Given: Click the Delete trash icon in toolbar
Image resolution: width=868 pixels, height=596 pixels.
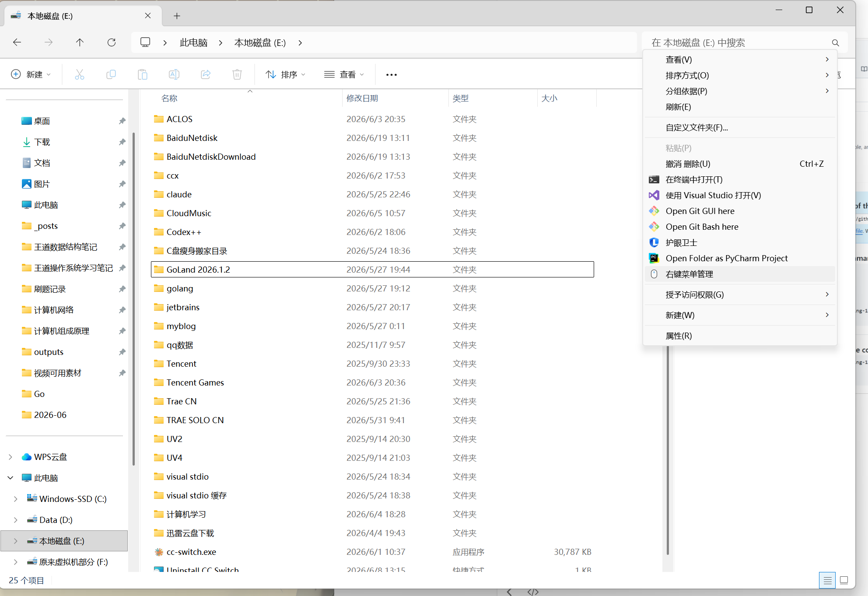Looking at the screenshot, I should [237, 74].
